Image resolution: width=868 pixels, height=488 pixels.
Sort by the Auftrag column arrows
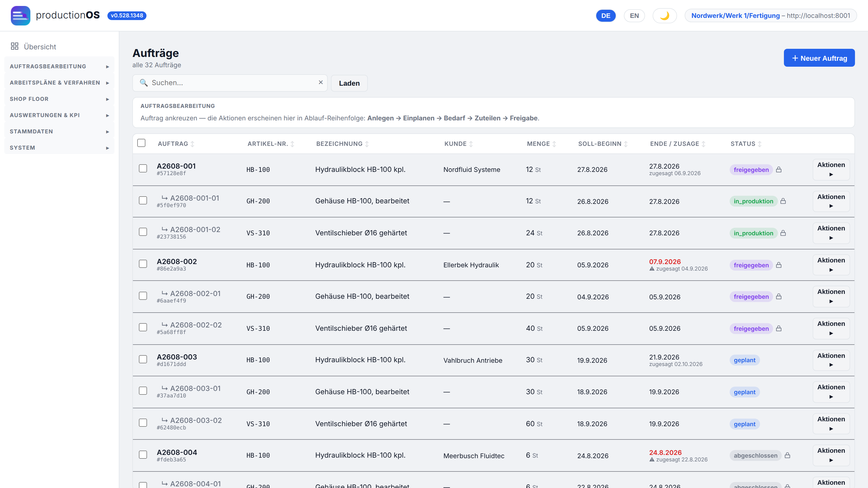192,144
